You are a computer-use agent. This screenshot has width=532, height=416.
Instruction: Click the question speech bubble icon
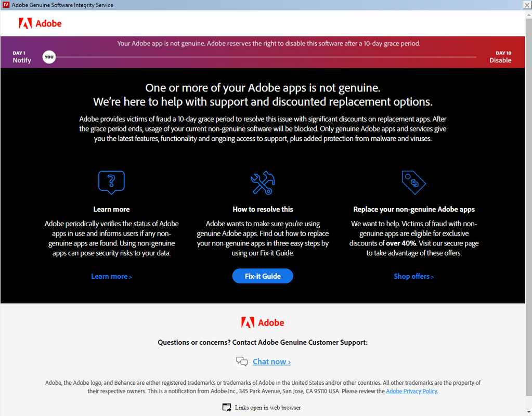[111, 183]
